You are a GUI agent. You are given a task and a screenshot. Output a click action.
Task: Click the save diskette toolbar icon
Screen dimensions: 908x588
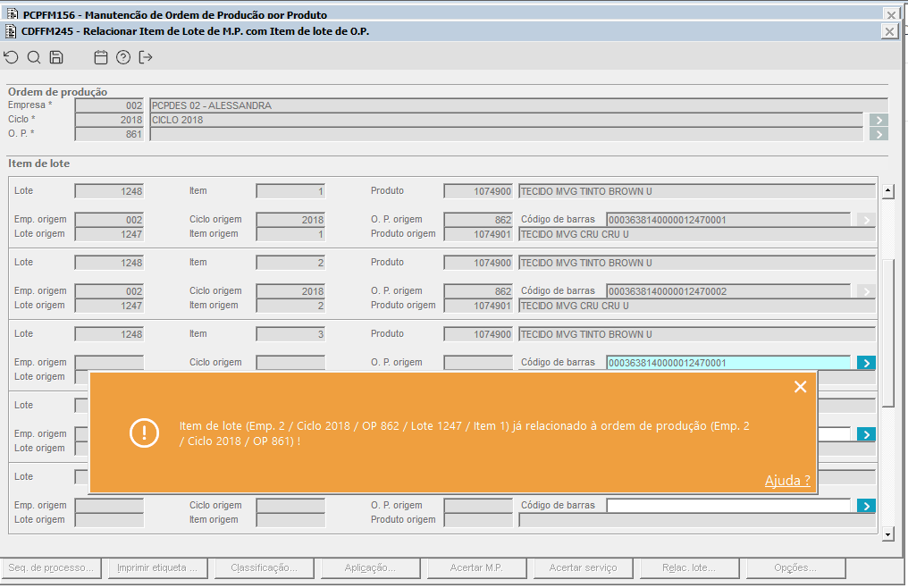tap(56, 57)
